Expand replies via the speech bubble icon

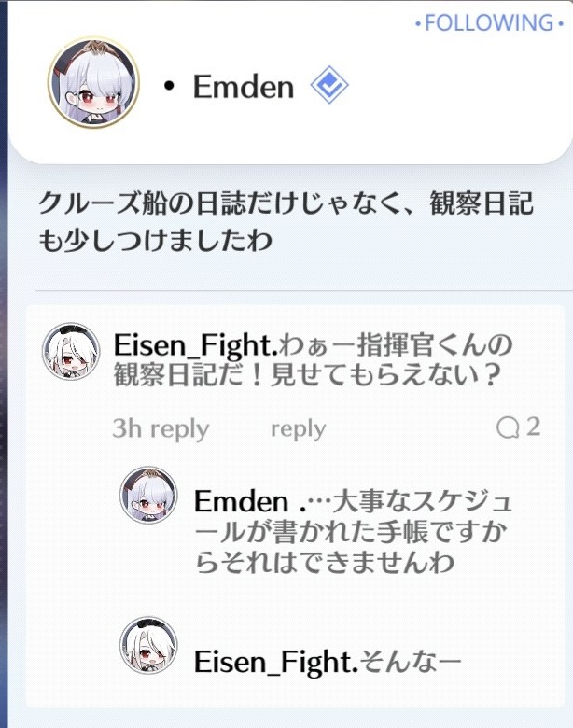pyautogui.click(x=508, y=427)
